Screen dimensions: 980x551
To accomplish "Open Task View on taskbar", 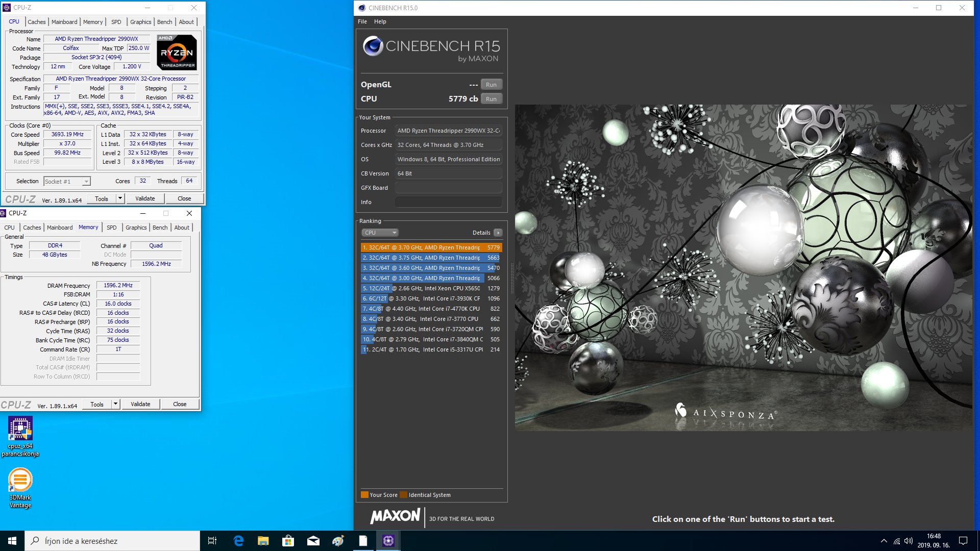I will [x=212, y=541].
